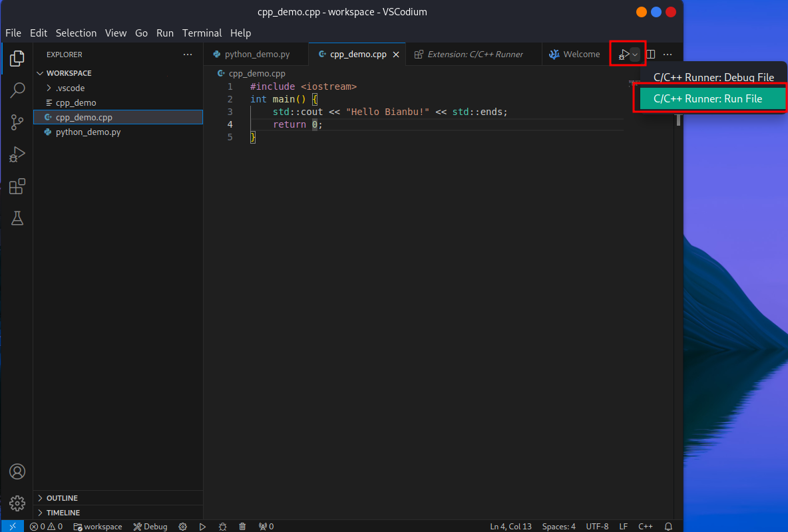
Task: Expand the OUTLINE section
Action: click(62, 498)
